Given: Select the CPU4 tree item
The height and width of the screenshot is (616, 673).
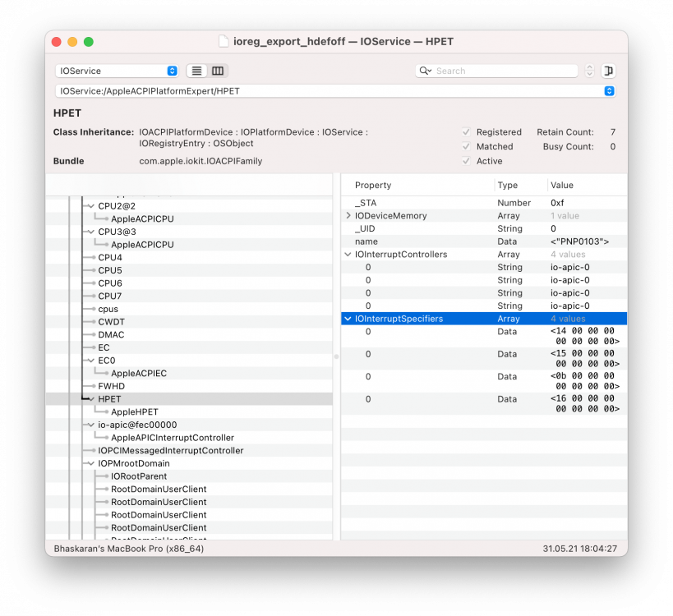Looking at the screenshot, I should tap(110, 258).
